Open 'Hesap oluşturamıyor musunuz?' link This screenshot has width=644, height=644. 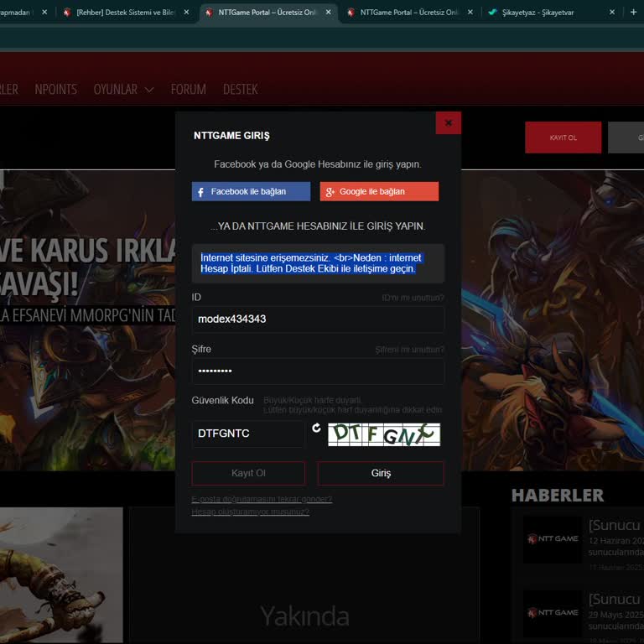tap(251, 512)
